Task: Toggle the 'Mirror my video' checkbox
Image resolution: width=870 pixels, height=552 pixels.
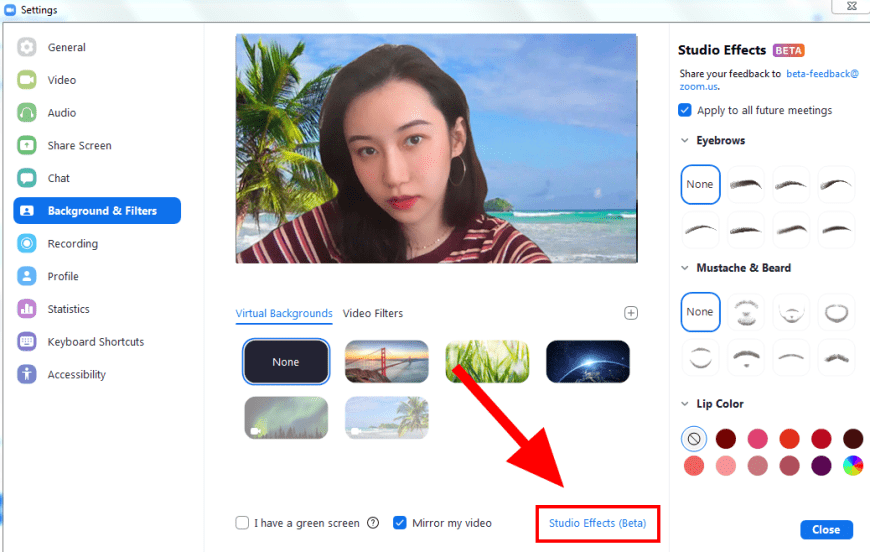Action: click(x=400, y=523)
